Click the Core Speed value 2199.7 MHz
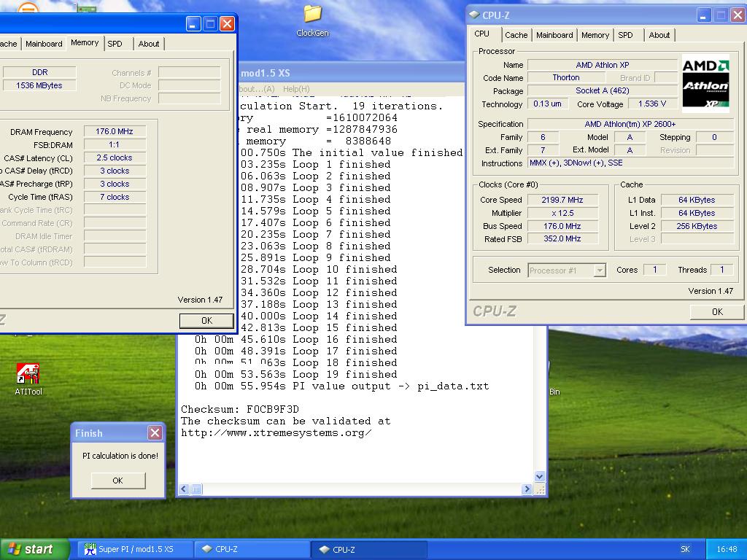Image resolution: width=747 pixels, height=560 pixels. [x=562, y=200]
